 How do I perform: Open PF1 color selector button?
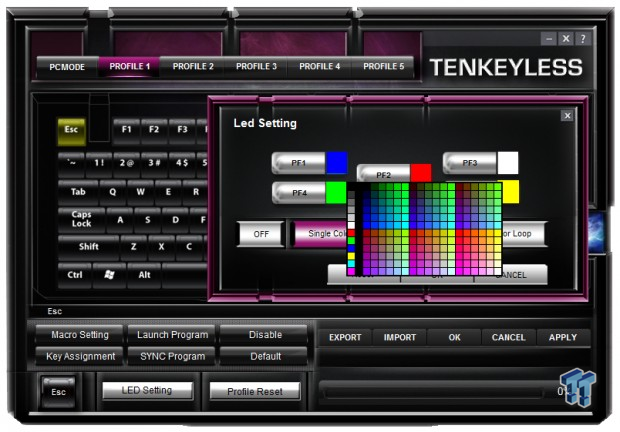tap(298, 163)
